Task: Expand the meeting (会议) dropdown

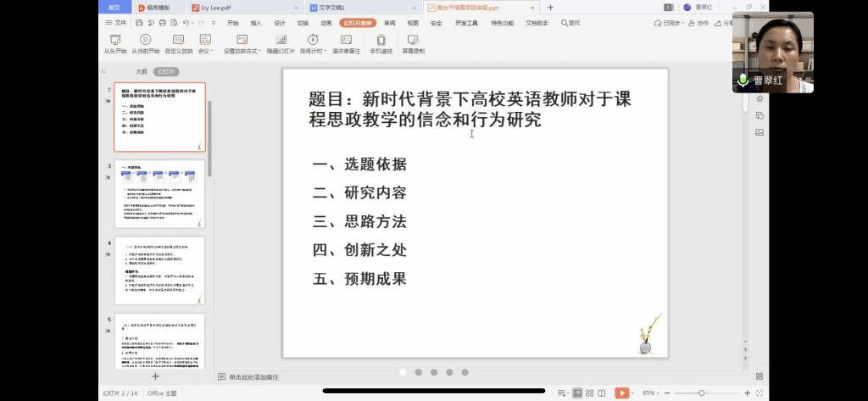Action: tap(205, 44)
